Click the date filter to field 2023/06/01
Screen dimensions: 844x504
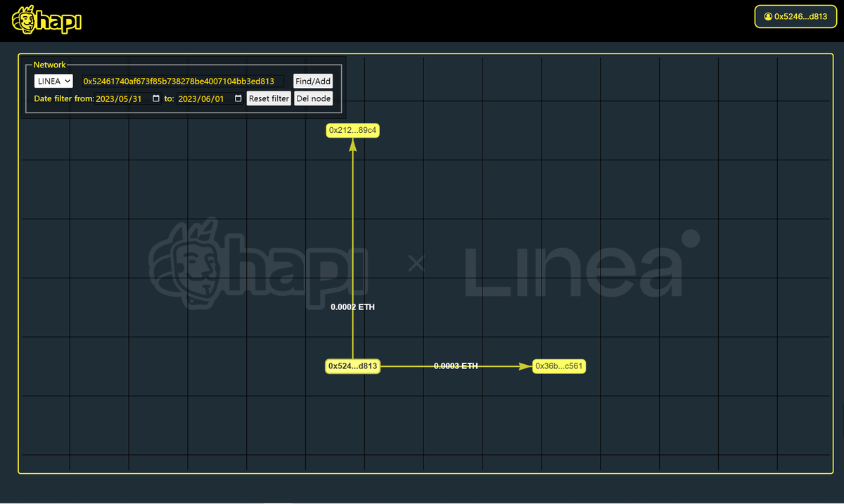click(210, 99)
